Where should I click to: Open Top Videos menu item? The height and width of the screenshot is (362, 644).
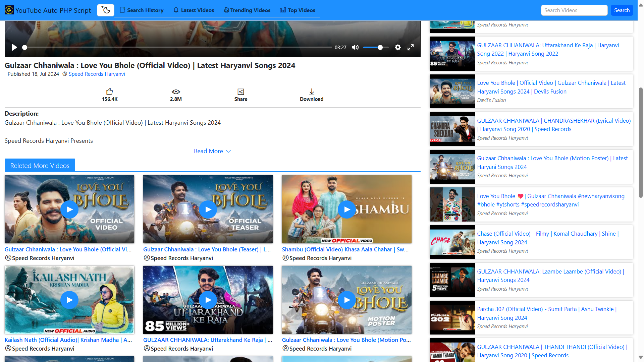pos(298,10)
